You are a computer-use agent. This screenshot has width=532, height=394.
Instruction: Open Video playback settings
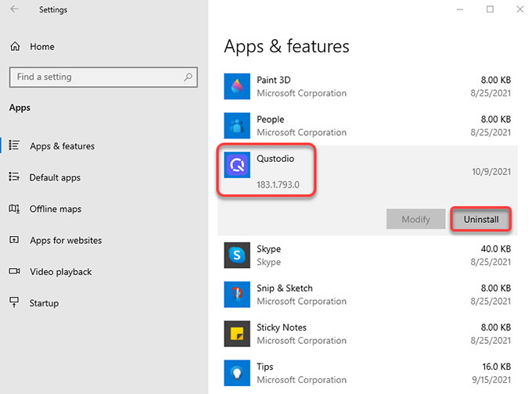(x=61, y=272)
